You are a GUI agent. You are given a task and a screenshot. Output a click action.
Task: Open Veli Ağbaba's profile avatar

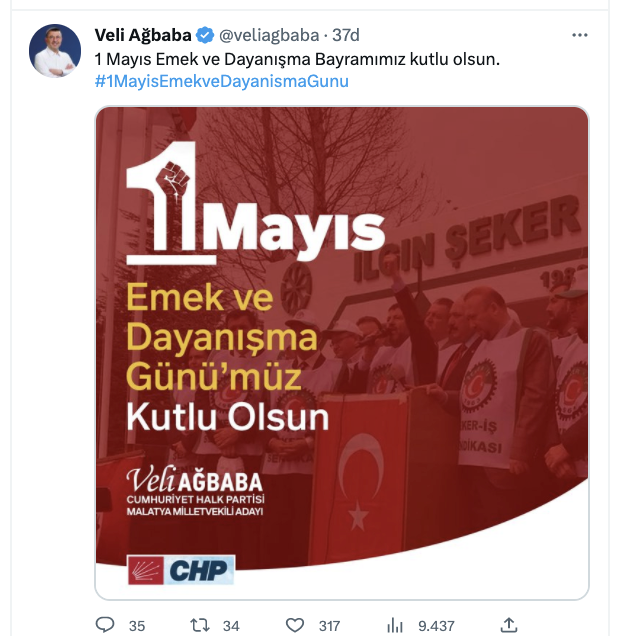tap(55, 51)
